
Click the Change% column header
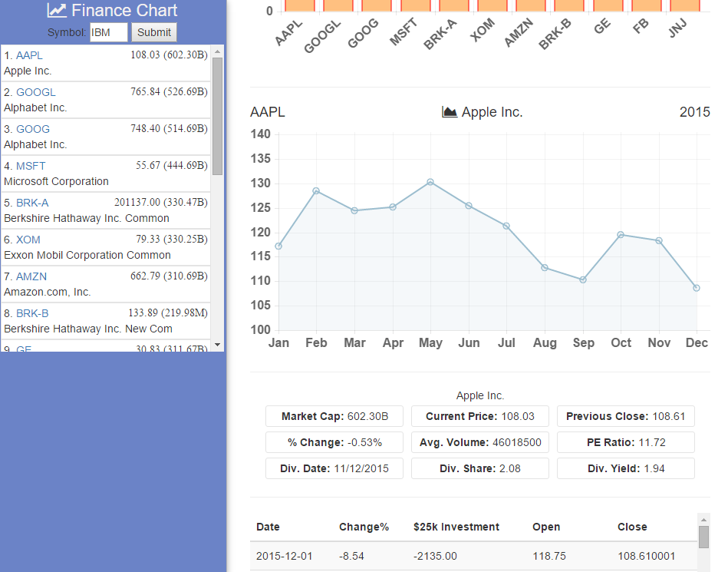(364, 527)
